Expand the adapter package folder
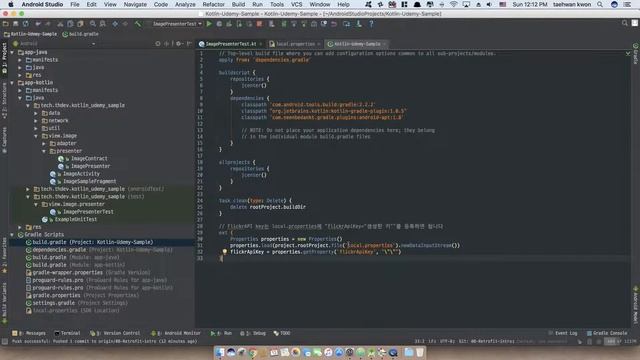Image resolution: width=640 pixels, height=360 pixels. [44, 144]
